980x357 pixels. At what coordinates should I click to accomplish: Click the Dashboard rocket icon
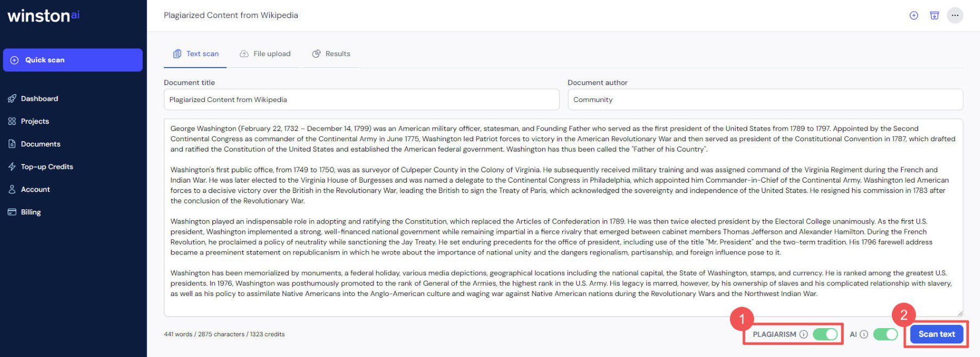point(12,99)
